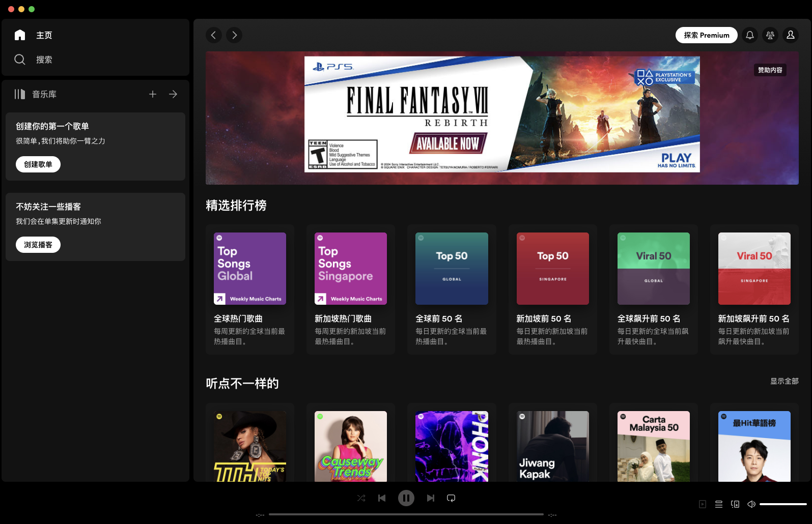
Task: Click 新加坡飙升前 50 名 title
Action: click(x=754, y=318)
